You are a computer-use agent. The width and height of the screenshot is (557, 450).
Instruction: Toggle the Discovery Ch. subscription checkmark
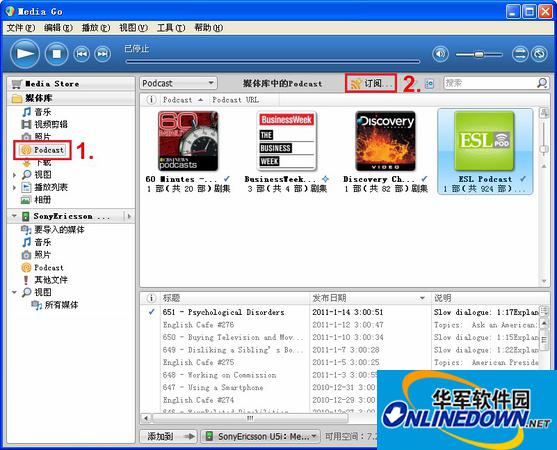pyautogui.click(x=424, y=179)
